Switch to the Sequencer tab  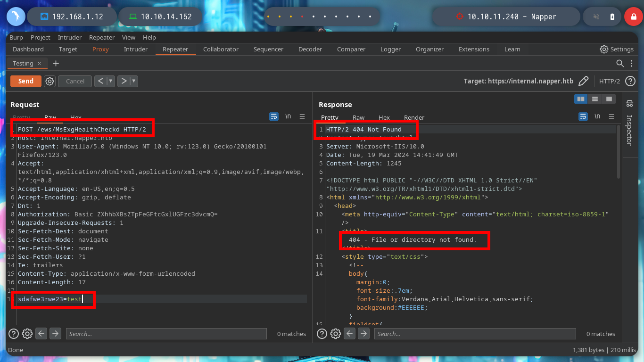point(268,49)
